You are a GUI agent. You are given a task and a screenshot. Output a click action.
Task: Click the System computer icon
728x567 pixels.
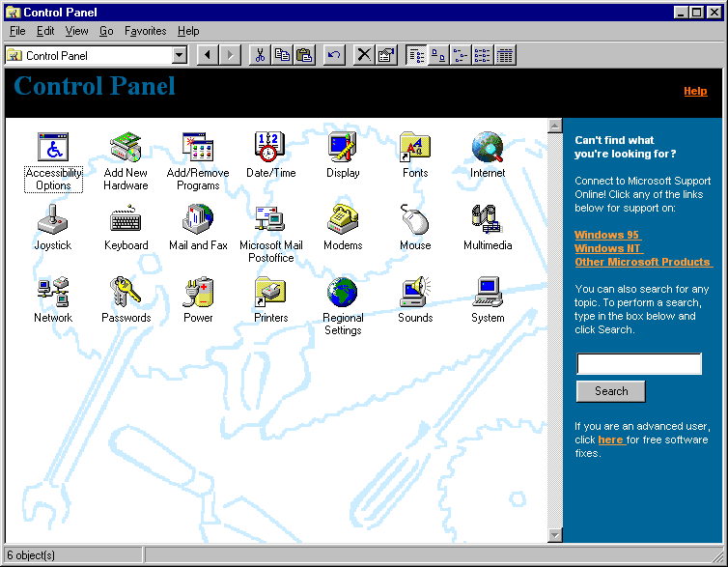(488, 292)
